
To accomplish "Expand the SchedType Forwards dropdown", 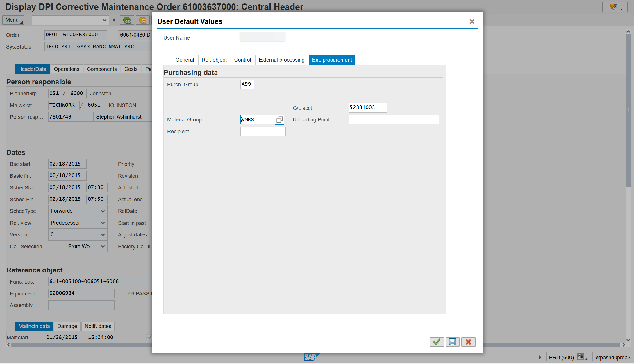I will pos(103,211).
